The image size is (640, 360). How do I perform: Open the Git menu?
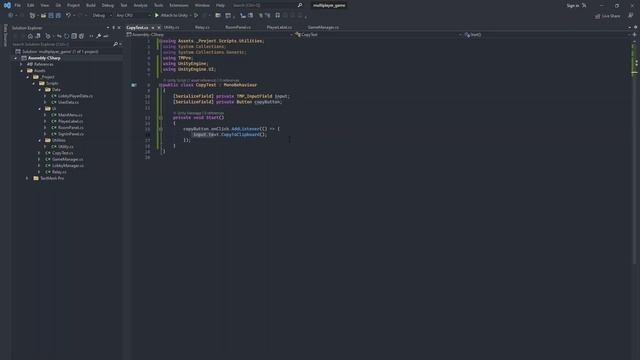tap(58, 5)
